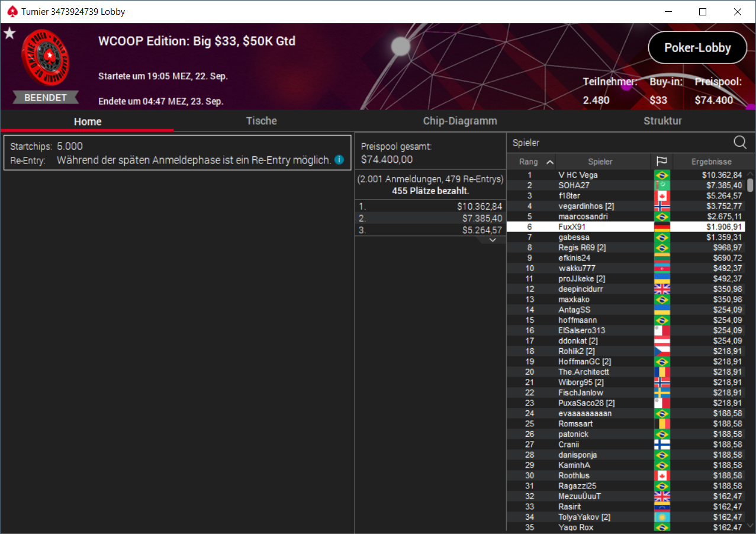
Task: Click the flag beside TolyaYakov [2]
Action: 661,517
